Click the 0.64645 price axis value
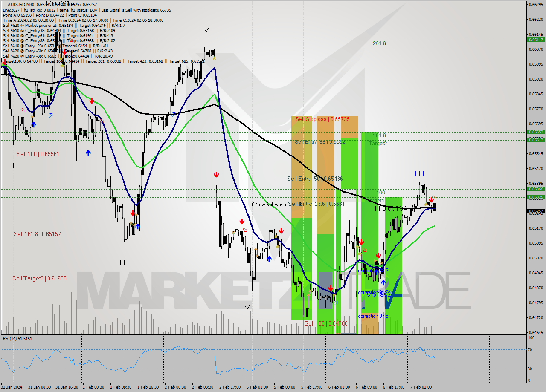546x392 pixels. tap(536, 332)
